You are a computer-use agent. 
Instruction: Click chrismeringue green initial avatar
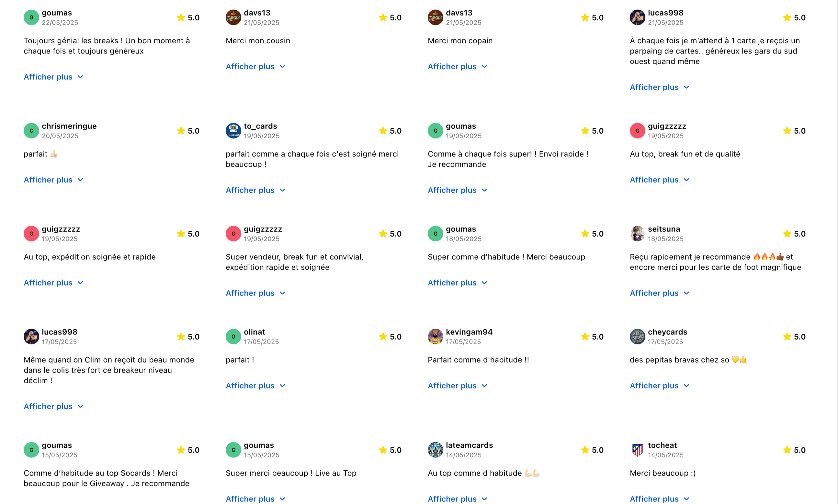(x=31, y=131)
